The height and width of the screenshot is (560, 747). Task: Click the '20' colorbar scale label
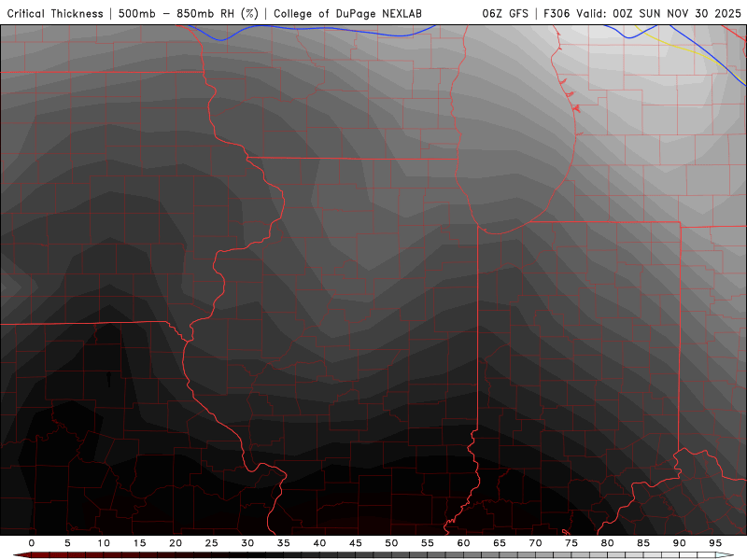point(176,543)
